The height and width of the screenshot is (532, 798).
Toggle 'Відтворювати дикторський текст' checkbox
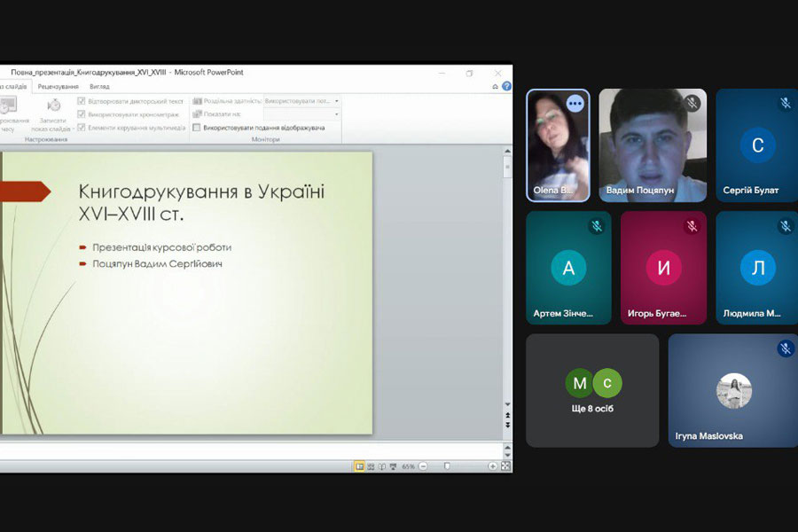[x=82, y=101]
